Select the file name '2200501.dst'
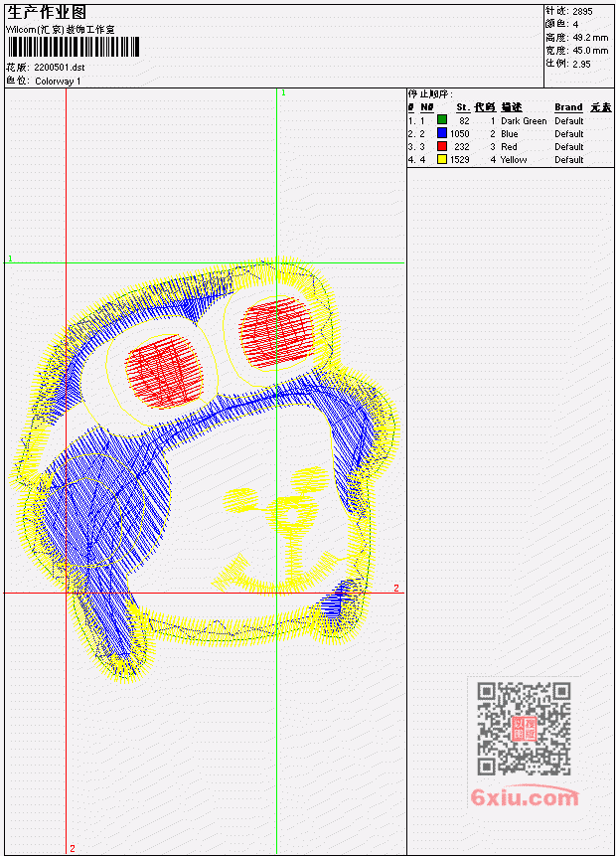The height and width of the screenshot is (856, 616). click(x=60, y=68)
